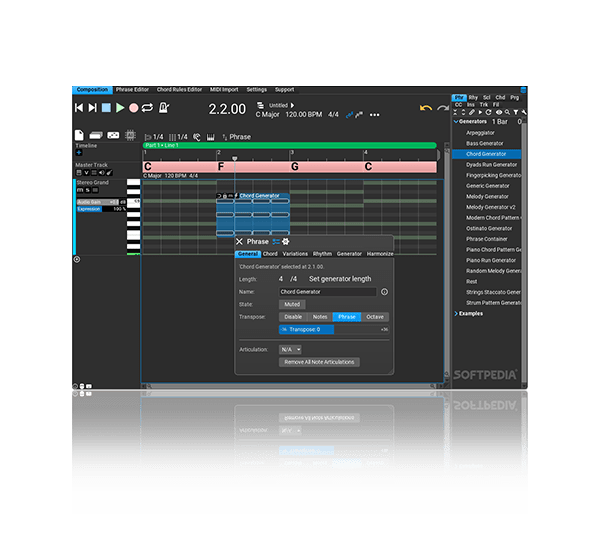600x543 pixels.
Task: Toggle the metronome icon
Action: click(x=164, y=108)
